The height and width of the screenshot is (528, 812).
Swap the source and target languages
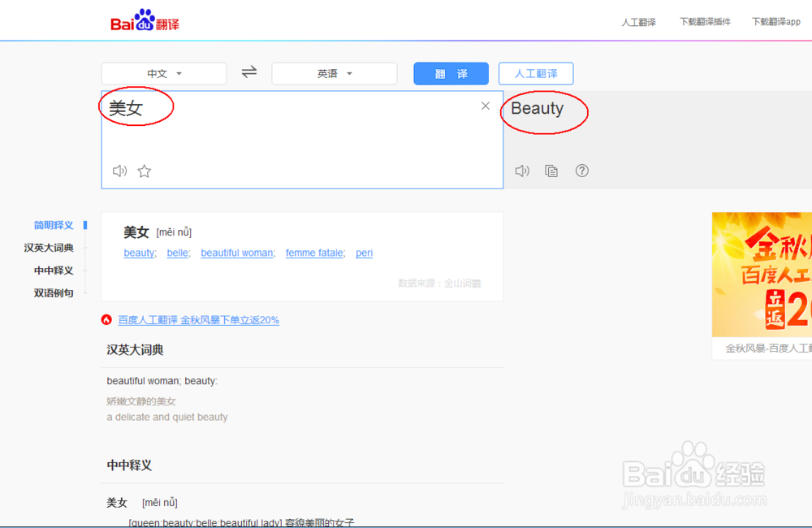click(248, 72)
